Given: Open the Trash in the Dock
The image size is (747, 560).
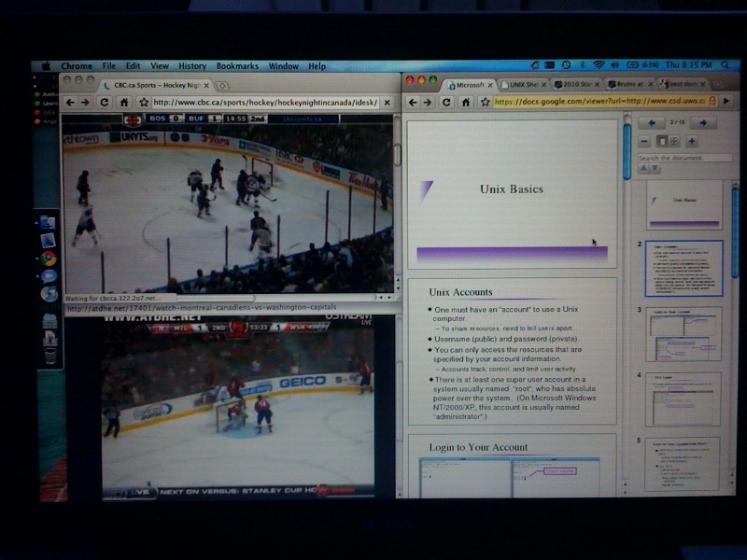Looking at the screenshot, I should coord(50,356).
